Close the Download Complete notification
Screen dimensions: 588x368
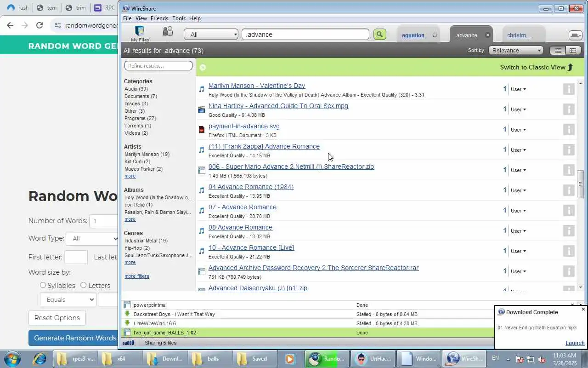pyautogui.click(x=583, y=309)
